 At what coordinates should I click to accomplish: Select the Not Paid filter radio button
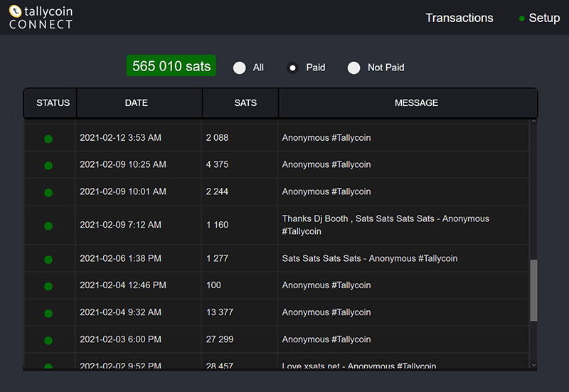(353, 68)
